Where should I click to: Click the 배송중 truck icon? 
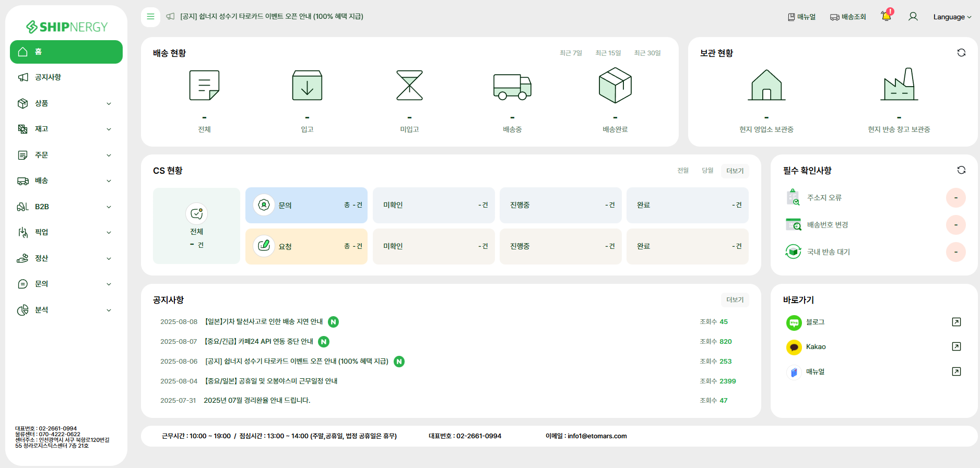coord(512,86)
